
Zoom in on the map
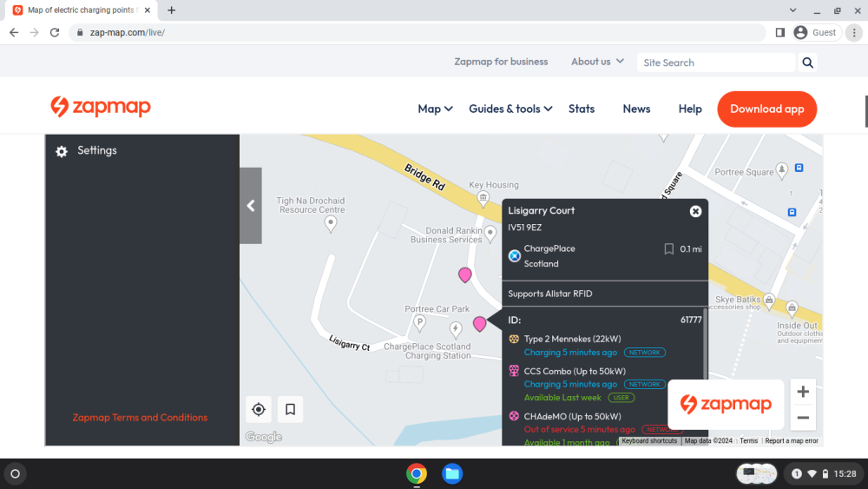pos(803,392)
